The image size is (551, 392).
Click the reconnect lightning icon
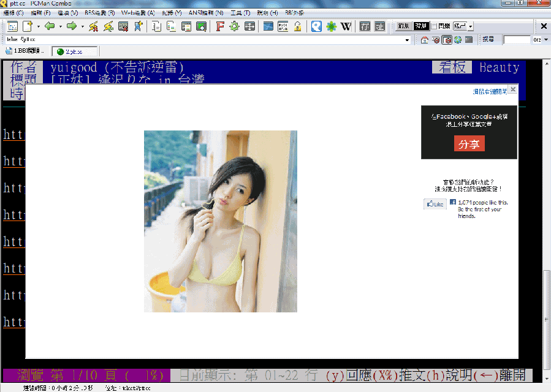108,26
